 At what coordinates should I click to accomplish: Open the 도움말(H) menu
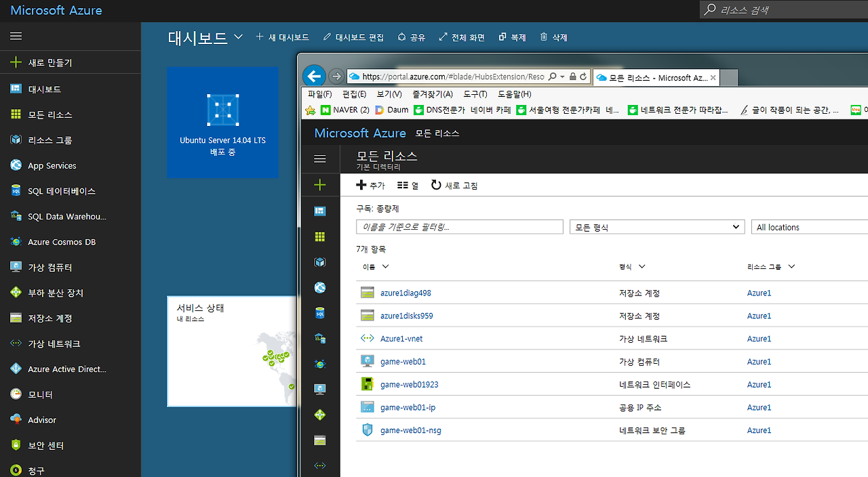click(x=515, y=94)
